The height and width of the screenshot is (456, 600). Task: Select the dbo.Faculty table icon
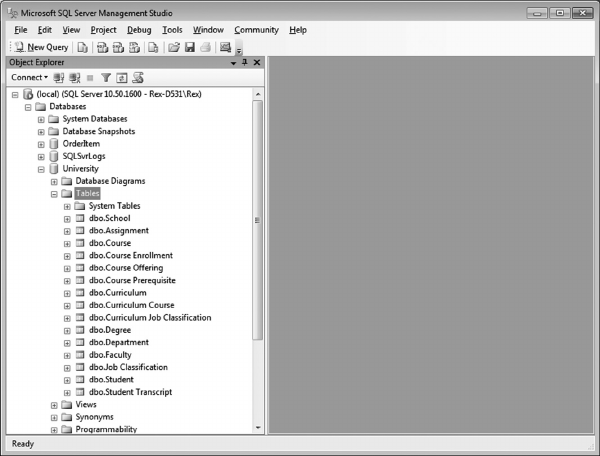80,355
